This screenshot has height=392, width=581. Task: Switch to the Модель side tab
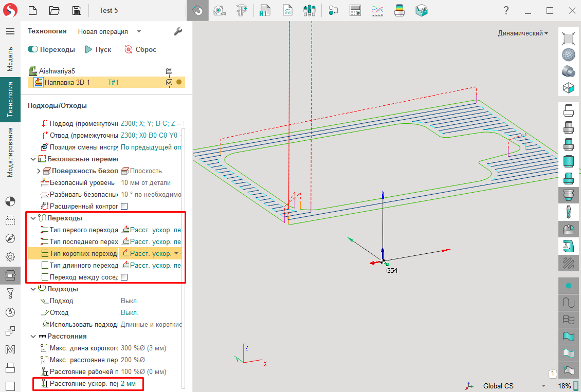(10, 59)
